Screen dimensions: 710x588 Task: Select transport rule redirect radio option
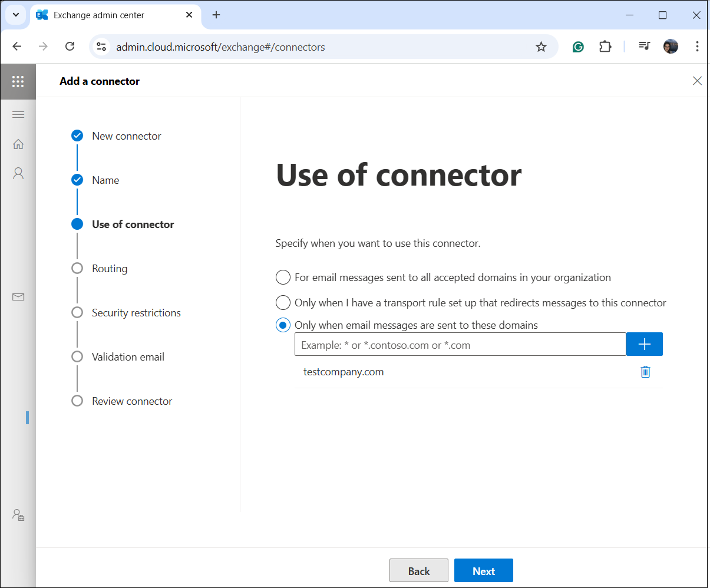tap(283, 303)
